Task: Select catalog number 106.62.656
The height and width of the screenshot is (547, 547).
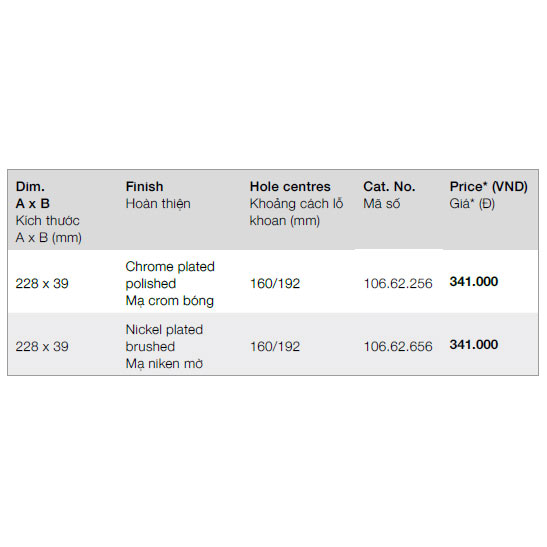Action: pos(398,346)
